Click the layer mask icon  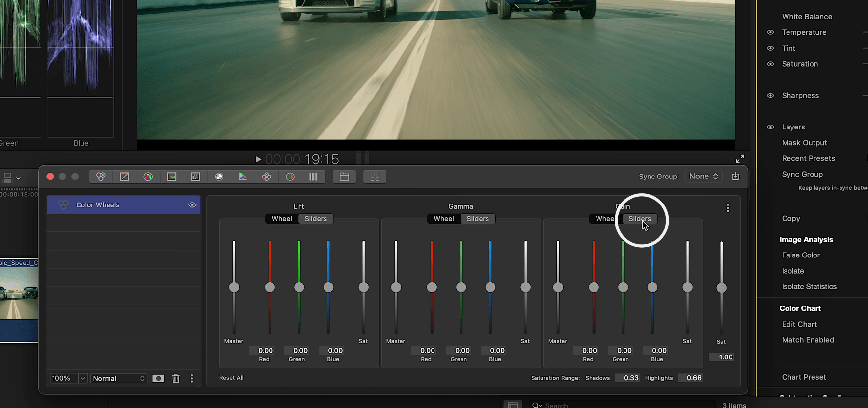158,378
